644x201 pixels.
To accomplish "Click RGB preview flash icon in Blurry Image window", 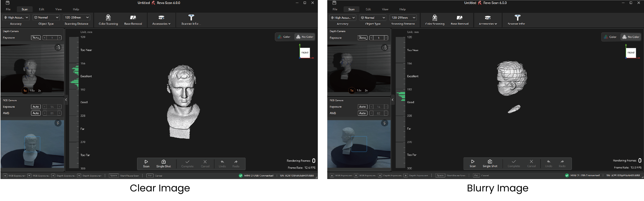I will click(384, 123).
